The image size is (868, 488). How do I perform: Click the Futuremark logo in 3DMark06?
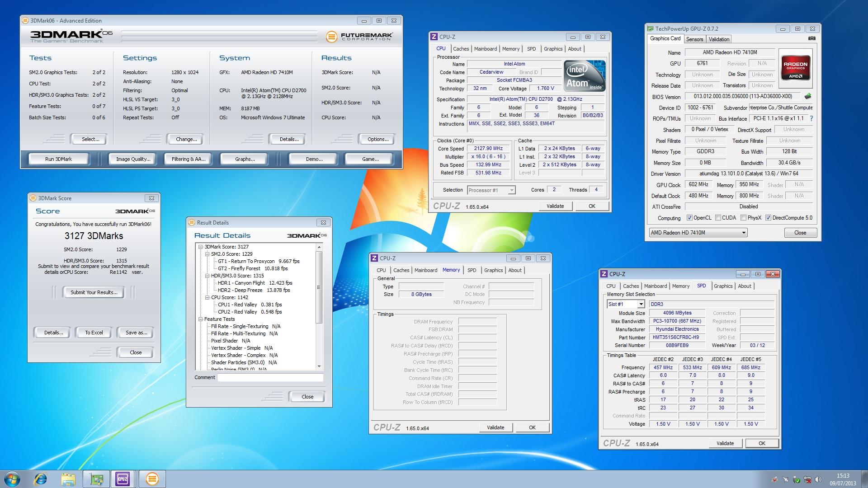click(360, 37)
